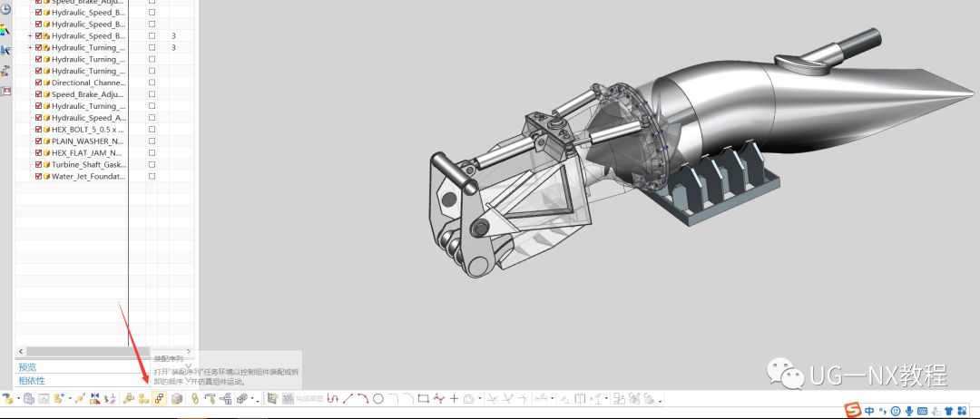
Task: Select the Turbine_Shaft_Gask... tree item
Action: coord(89,164)
